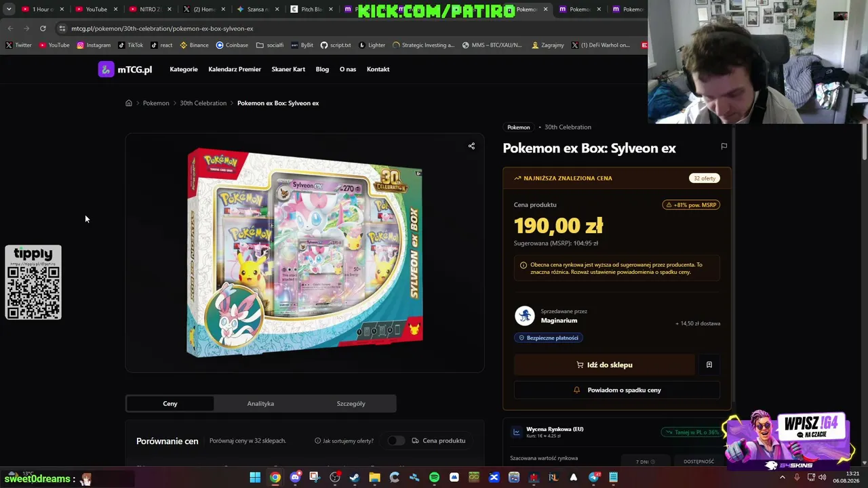
Task: Open the script.txt GitHub bookmark
Action: coord(336,45)
